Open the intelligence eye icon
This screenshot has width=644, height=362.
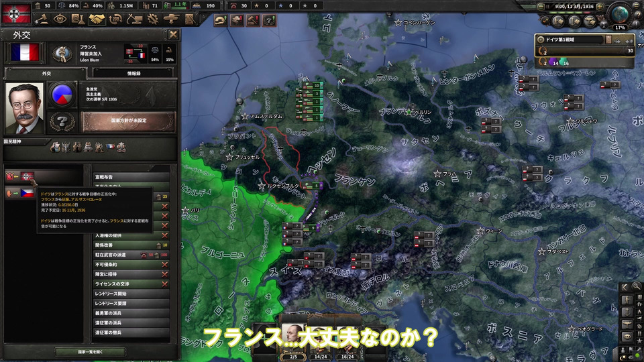click(x=60, y=19)
